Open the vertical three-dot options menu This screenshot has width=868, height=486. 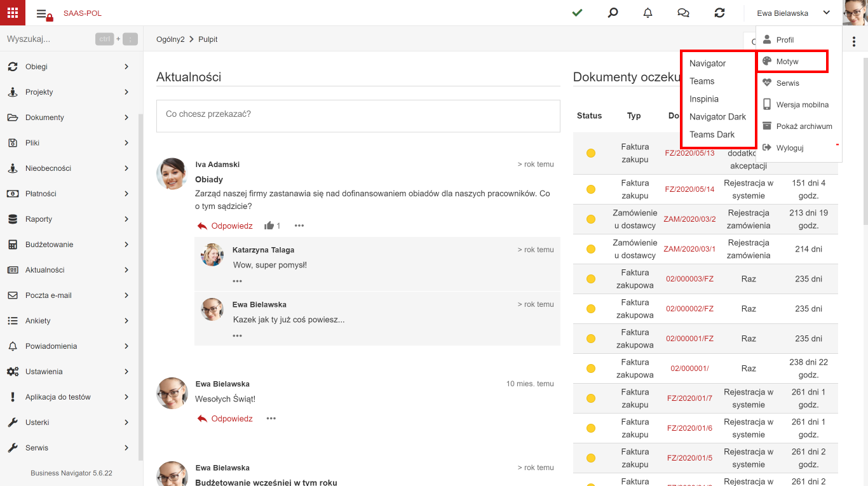853,41
